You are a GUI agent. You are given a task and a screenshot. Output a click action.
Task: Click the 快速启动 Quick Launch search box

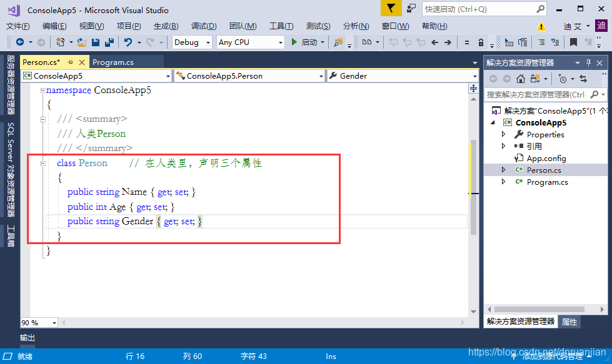coord(484,9)
